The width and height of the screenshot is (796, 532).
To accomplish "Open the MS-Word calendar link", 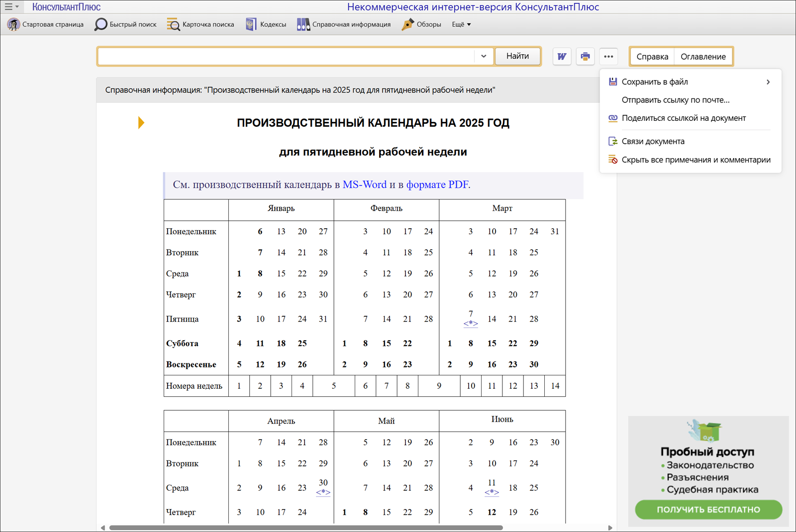I will coord(364,184).
